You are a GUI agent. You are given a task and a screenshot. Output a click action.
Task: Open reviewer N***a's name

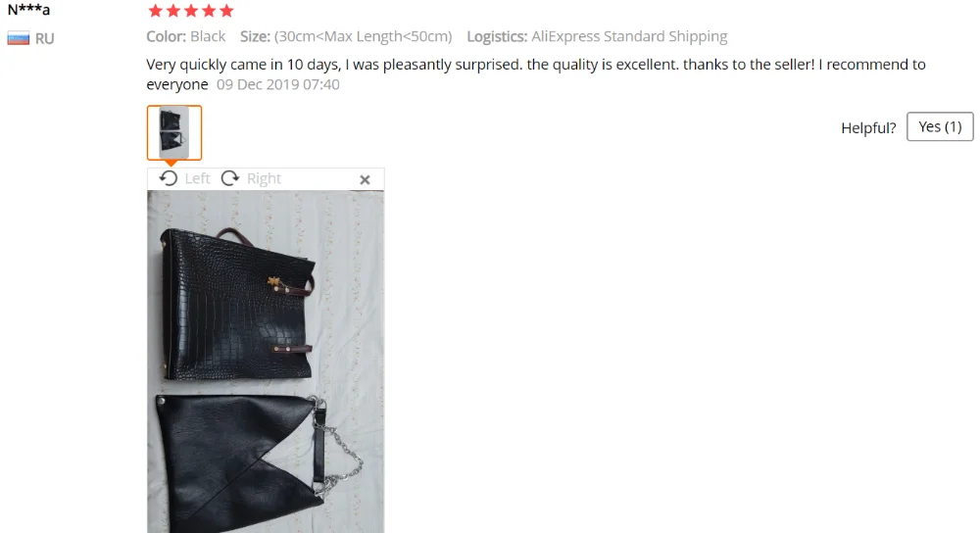click(x=28, y=10)
